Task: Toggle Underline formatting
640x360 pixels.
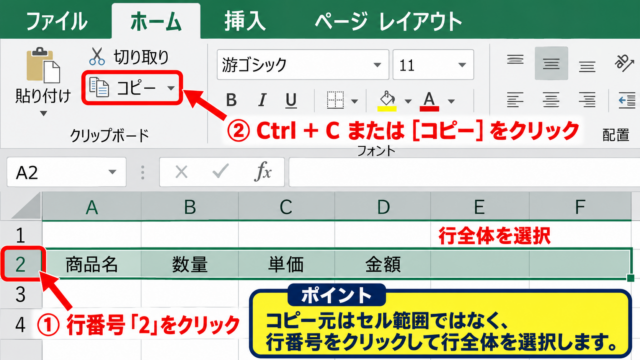Action: tap(291, 100)
